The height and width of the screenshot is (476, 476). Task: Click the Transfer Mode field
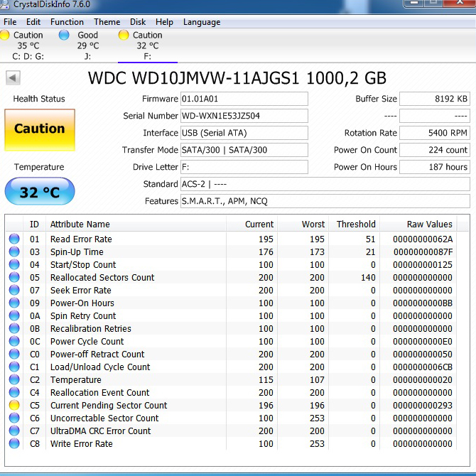[x=244, y=150]
